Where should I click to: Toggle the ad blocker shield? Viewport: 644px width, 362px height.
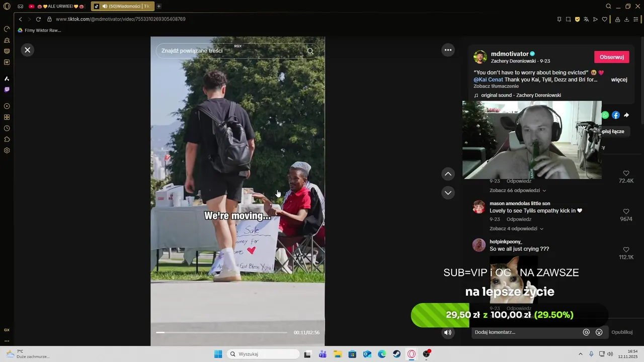(x=577, y=19)
